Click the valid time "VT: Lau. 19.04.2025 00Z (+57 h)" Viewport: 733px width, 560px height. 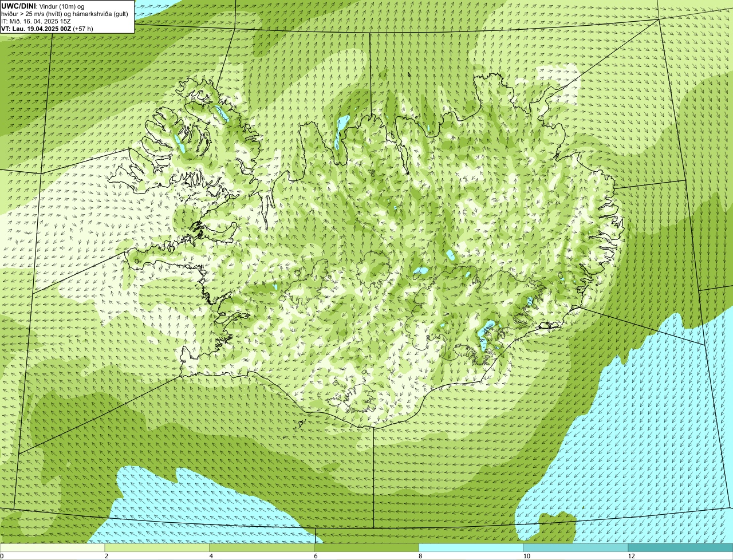click(47, 28)
